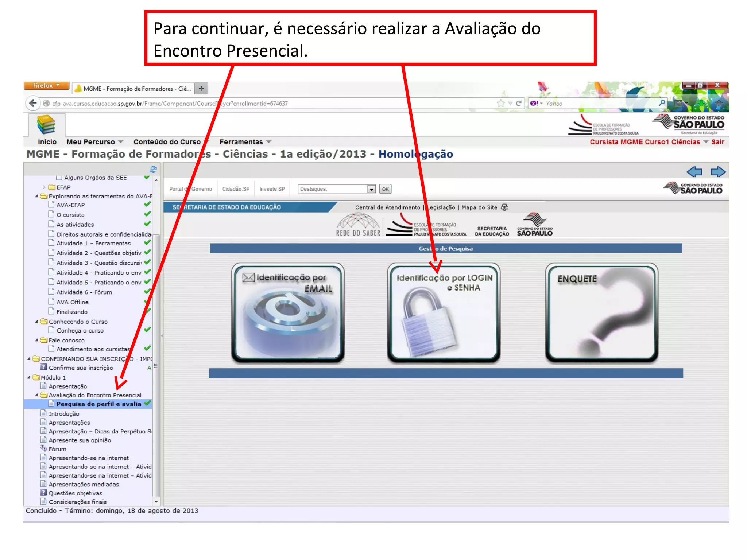Open Introdução in Módulo 1

point(64,413)
